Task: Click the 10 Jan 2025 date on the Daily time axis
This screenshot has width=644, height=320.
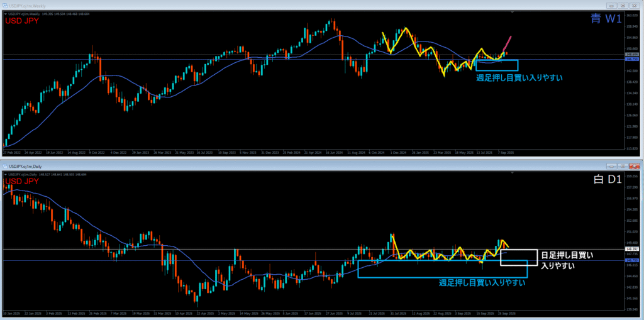Action: click(11, 313)
